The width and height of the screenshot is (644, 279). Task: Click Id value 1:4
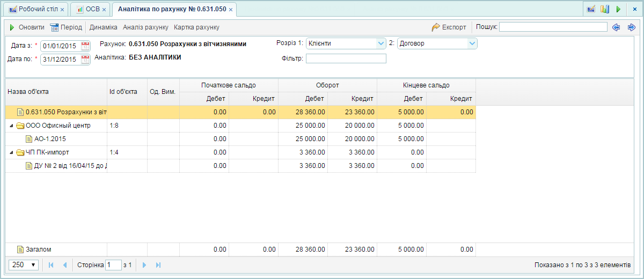[114, 152]
